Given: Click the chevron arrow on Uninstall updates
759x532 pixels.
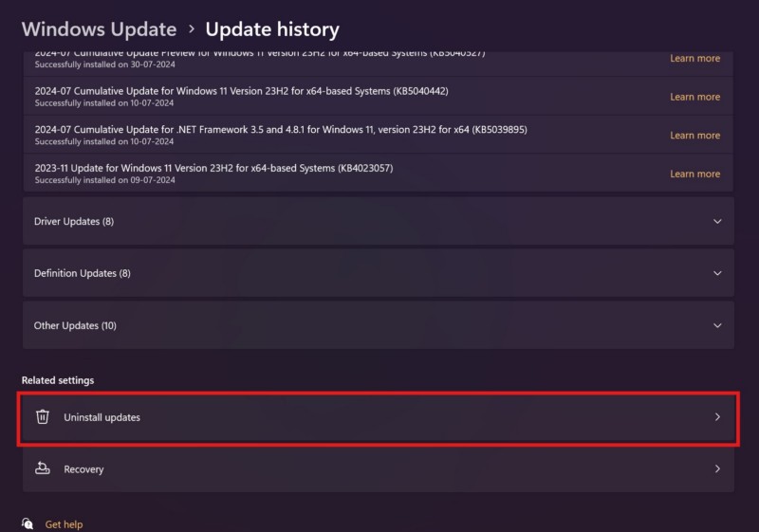Looking at the screenshot, I should pos(717,417).
